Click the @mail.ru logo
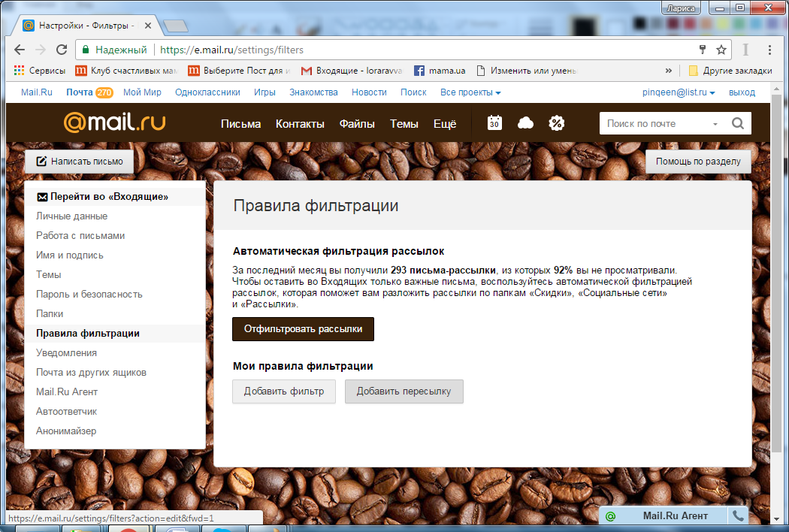Viewport: 789px width, 532px height. [114, 122]
